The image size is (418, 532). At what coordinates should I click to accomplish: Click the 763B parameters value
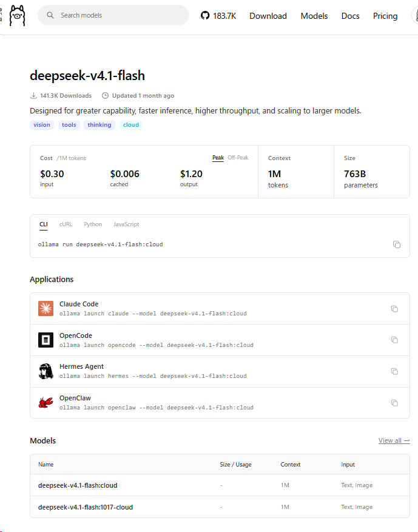[355, 174]
